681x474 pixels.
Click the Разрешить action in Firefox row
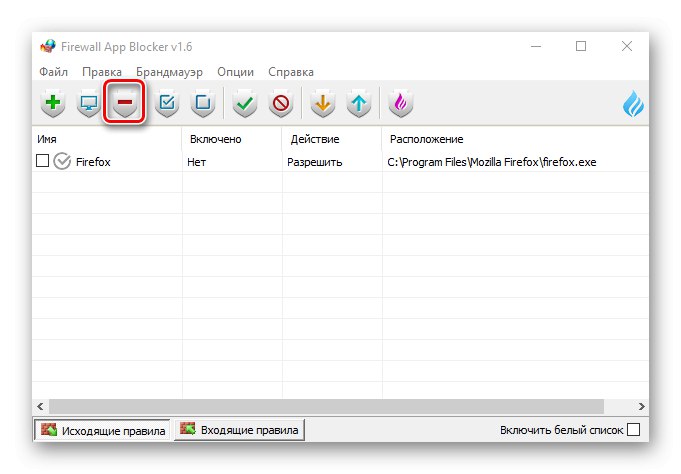(x=314, y=162)
